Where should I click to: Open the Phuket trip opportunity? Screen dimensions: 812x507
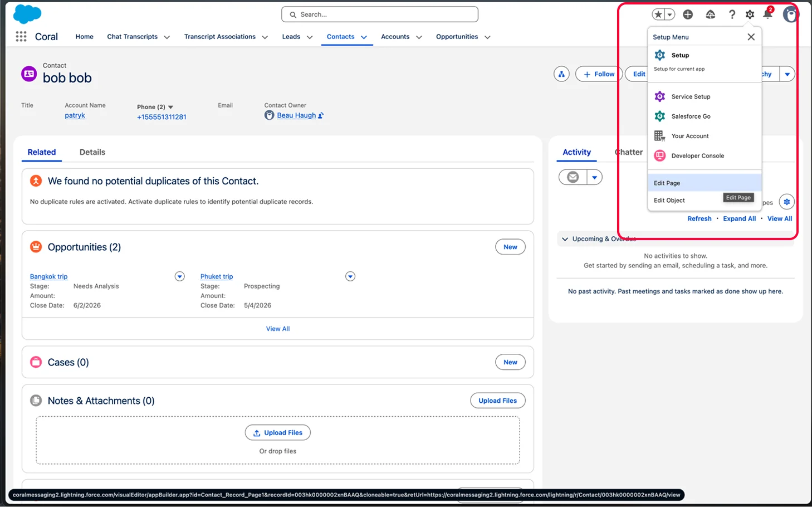217,276
